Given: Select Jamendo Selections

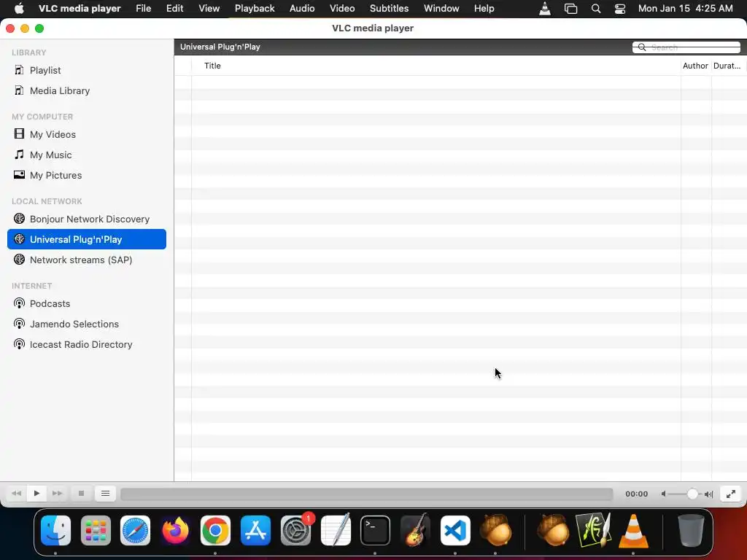Looking at the screenshot, I should pyautogui.click(x=74, y=324).
